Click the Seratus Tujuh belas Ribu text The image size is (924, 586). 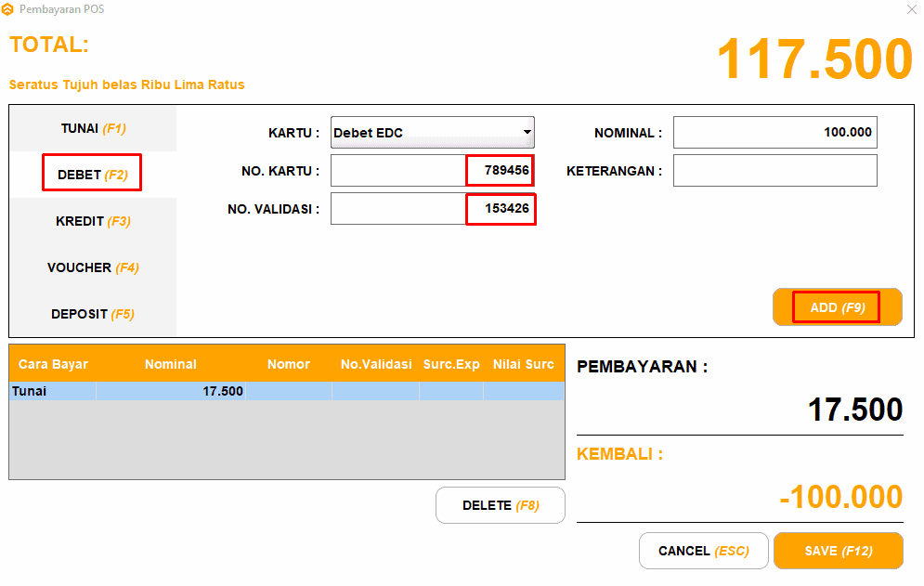(126, 85)
